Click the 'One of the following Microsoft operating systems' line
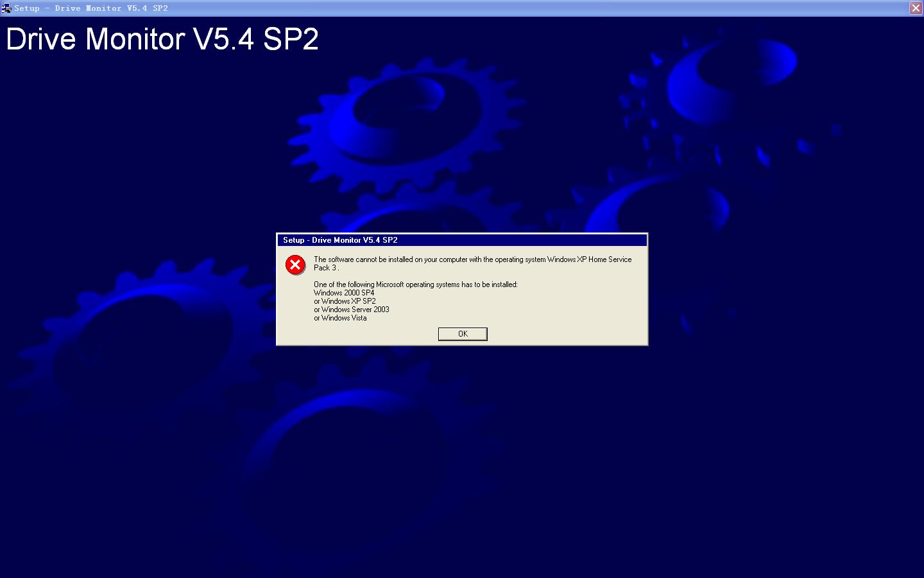 [415, 285]
